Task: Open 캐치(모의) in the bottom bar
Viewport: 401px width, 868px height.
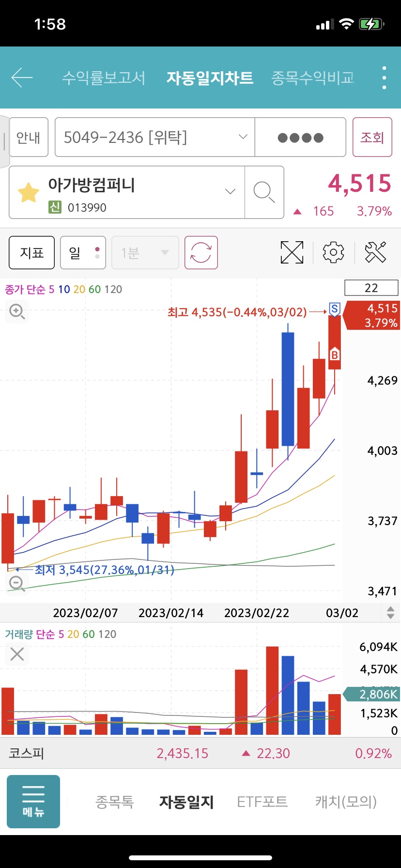Action: [346, 802]
